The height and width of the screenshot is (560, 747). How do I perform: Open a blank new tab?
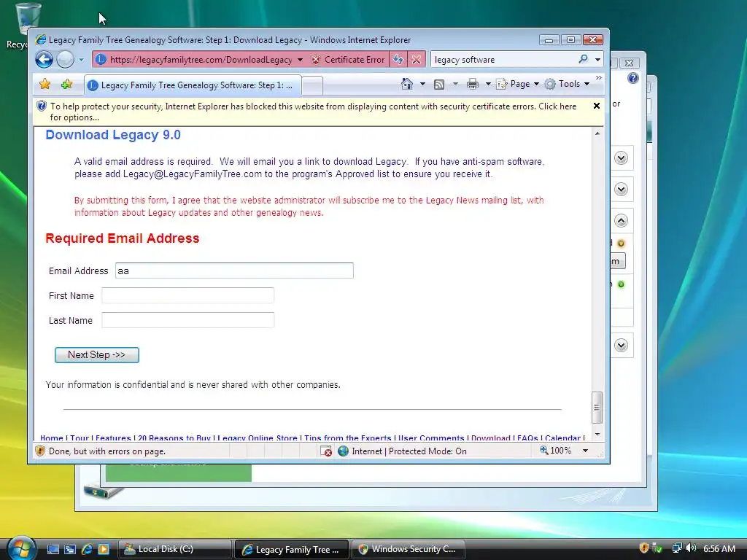(312, 86)
